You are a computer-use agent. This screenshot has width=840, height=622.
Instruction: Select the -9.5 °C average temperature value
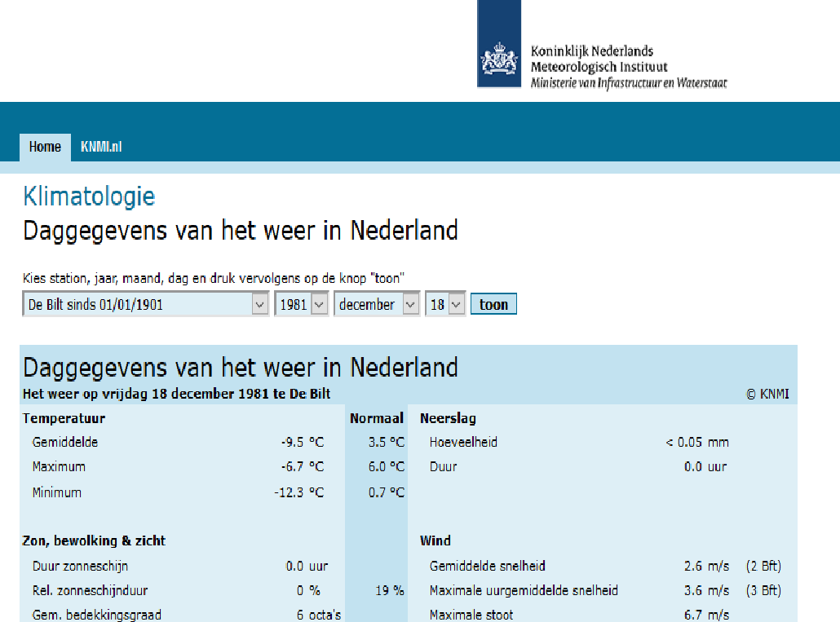[303, 442]
